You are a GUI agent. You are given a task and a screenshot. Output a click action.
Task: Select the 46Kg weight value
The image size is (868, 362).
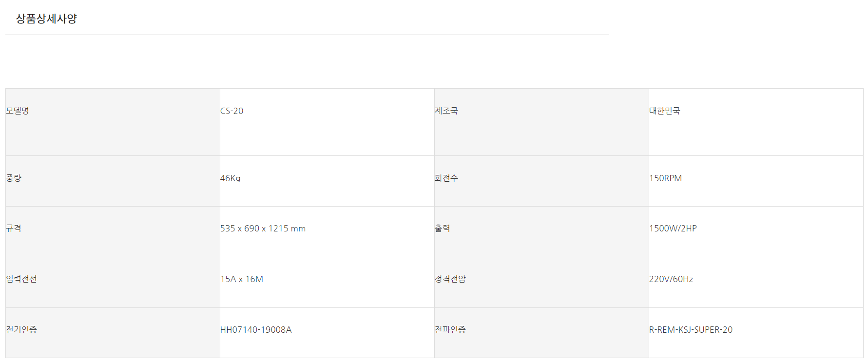click(230, 178)
